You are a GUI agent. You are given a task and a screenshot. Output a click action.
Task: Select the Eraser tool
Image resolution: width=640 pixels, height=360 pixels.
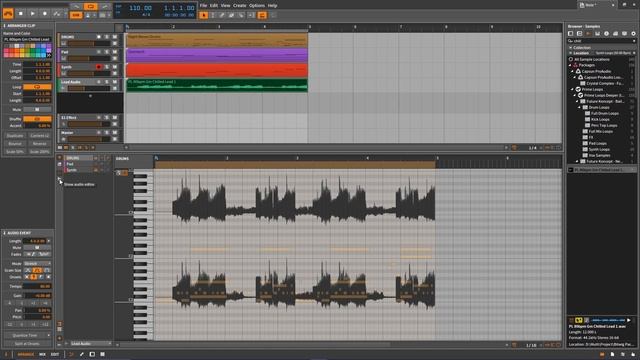pyautogui.click(x=231, y=15)
